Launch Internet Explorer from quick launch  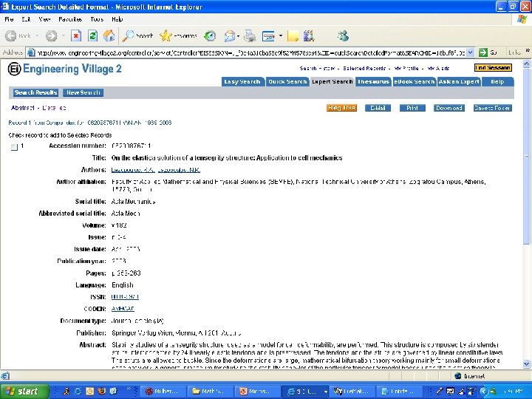click(78, 391)
